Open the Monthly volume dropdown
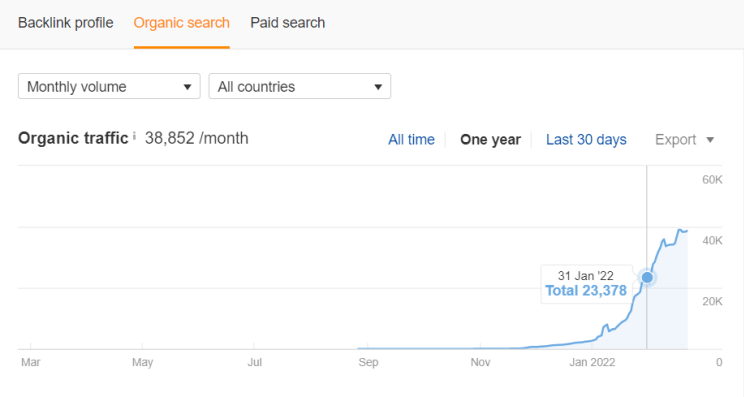This screenshot has width=744, height=397. (x=109, y=86)
